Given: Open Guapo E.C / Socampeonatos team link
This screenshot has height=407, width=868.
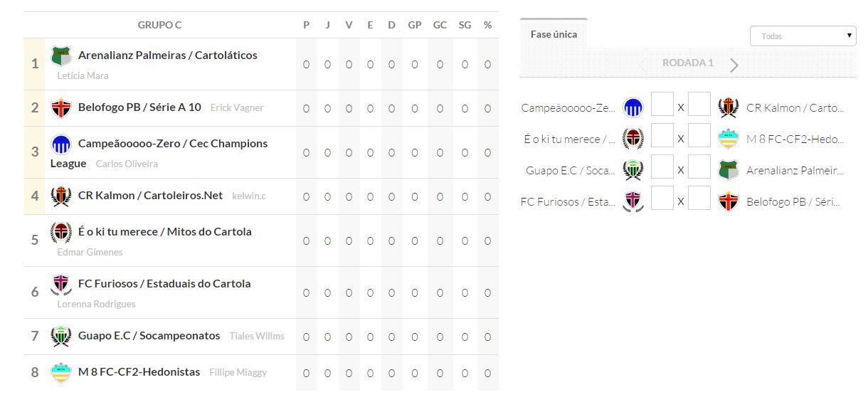Looking at the screenshot, I should [x=149, y=336].
